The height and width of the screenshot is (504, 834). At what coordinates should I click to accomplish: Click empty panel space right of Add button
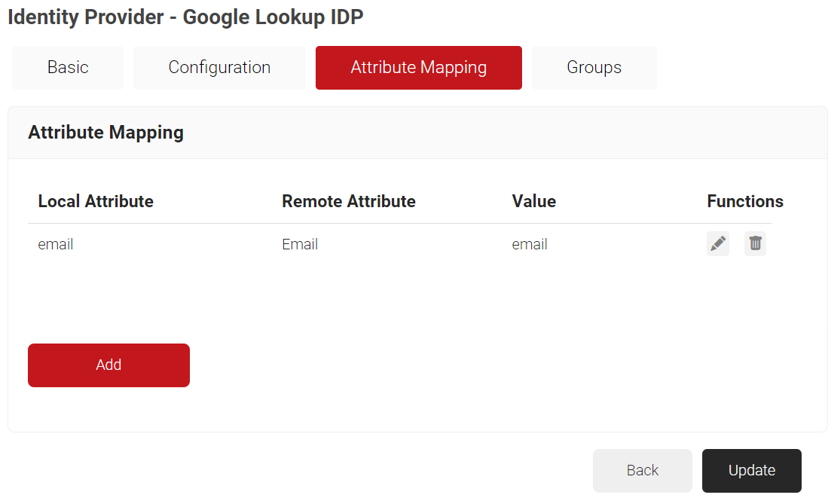point(452,365)
